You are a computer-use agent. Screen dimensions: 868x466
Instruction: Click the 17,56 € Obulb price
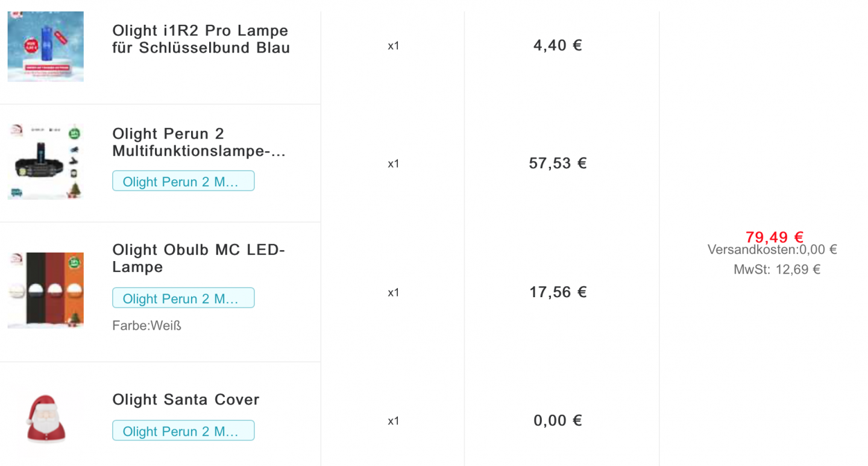pos(558,292)
